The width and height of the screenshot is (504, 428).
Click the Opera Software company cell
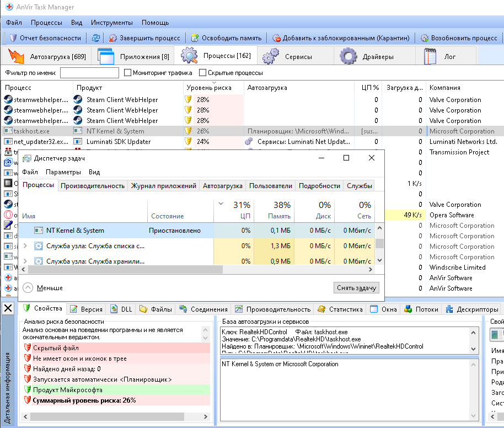pyautogui.click(x=452, y=215)
